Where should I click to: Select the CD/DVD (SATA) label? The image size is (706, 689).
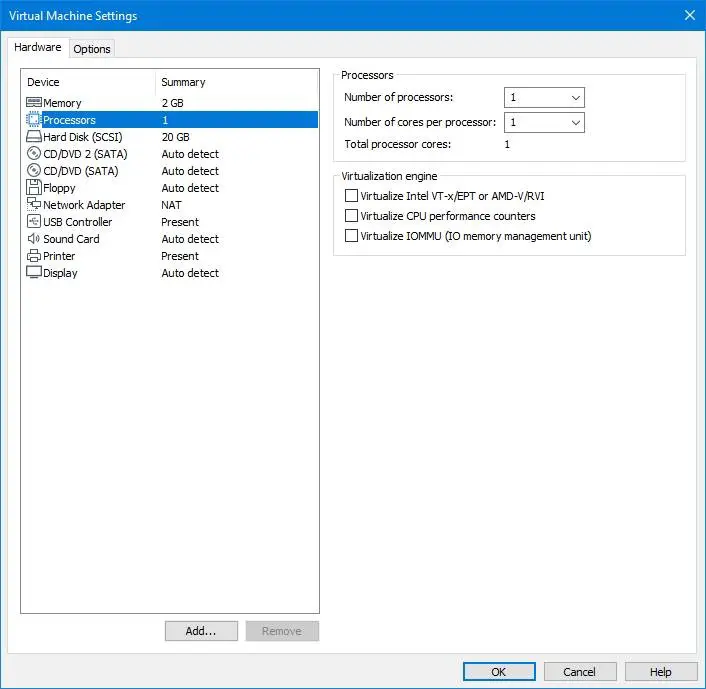pyautogui.click(x=81, y=171)
